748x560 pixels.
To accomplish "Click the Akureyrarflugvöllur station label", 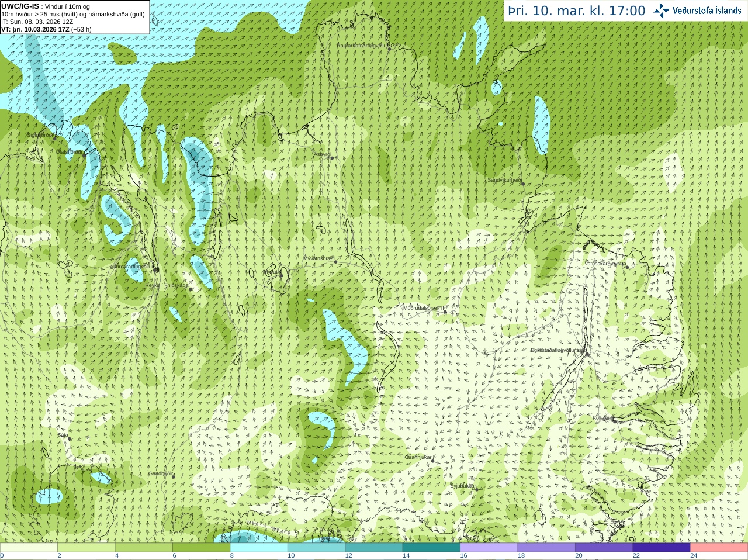I will click(x=132, y=266).
